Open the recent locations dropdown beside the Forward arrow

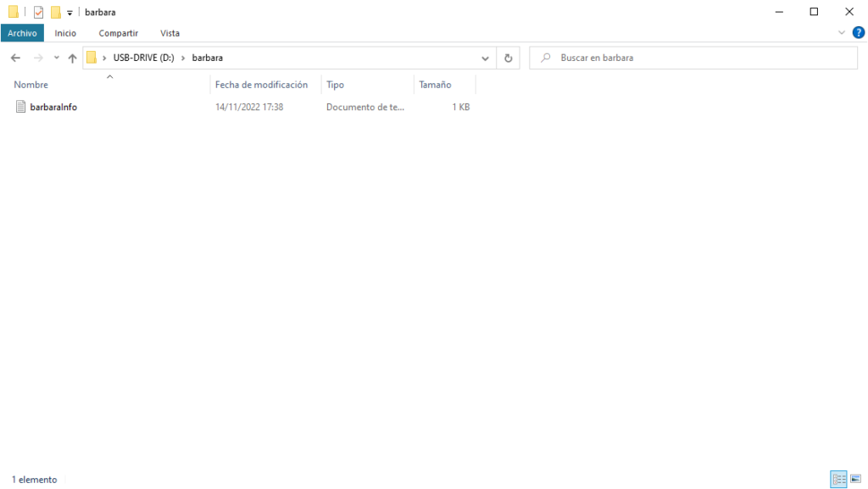[x=56, y=58]
